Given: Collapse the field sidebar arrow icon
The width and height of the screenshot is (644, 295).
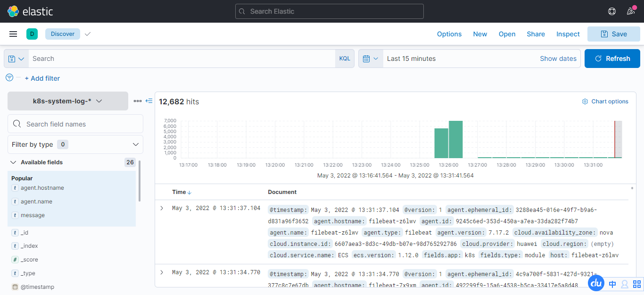Looking at the screenshot, I should click(149, 101).
